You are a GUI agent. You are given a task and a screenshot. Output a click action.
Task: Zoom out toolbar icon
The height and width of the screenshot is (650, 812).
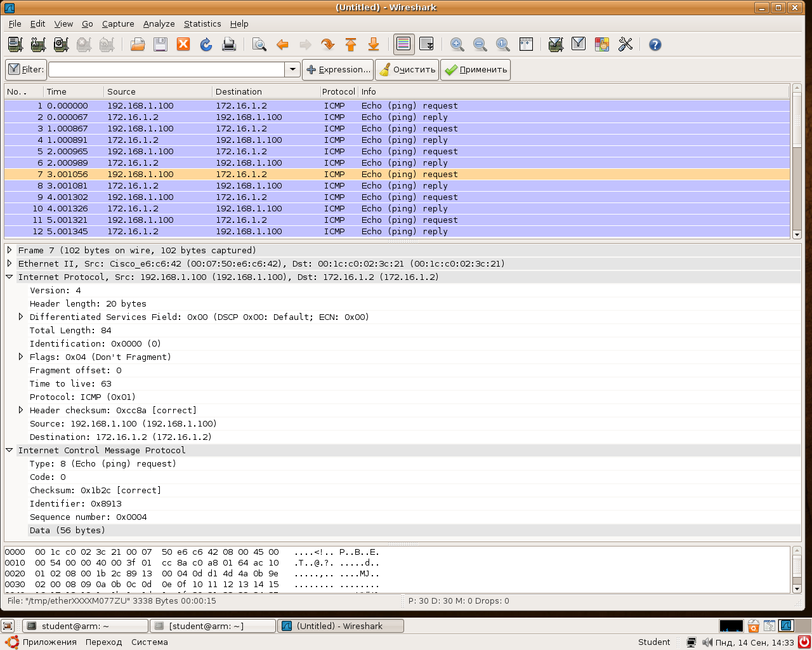(480, 44)
